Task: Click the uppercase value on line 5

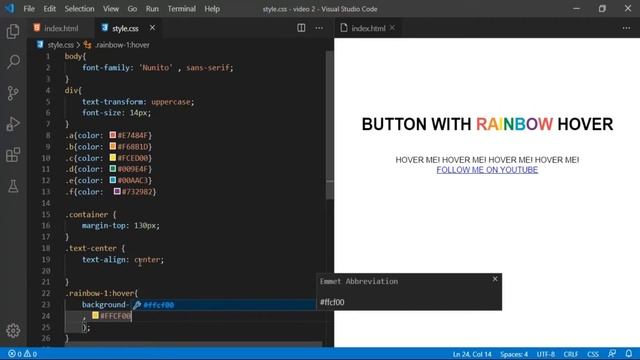Action: point(171,102)
